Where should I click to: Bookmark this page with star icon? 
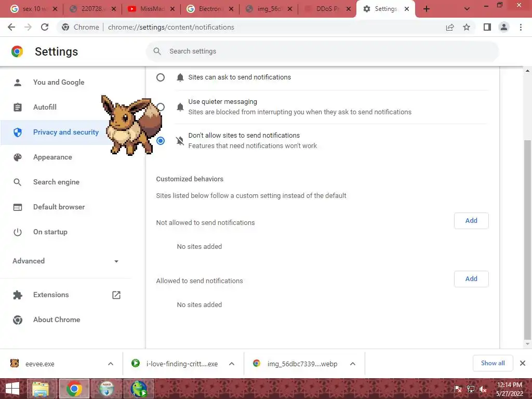coord(467,27)
